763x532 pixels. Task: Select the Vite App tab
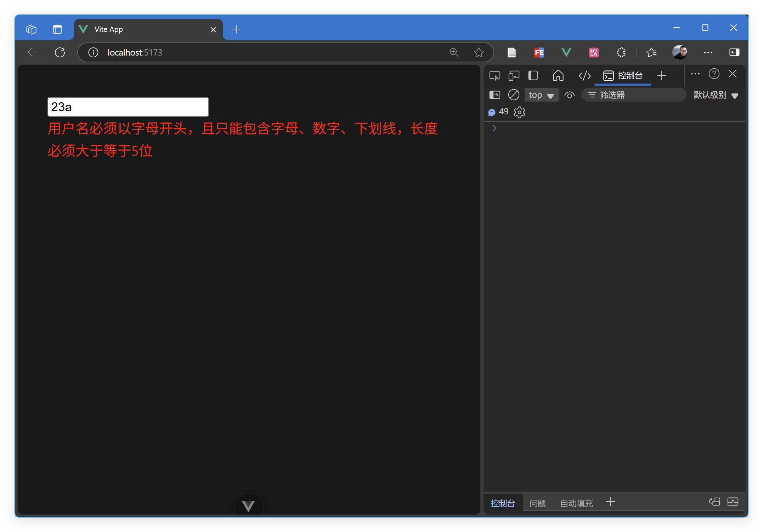click(148, 29)
